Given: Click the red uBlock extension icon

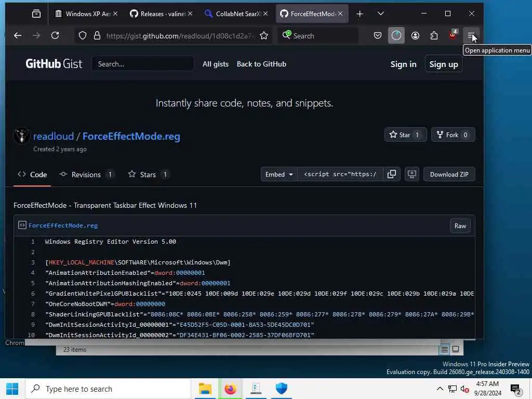Looking at the screenshot, I should 453,35.
